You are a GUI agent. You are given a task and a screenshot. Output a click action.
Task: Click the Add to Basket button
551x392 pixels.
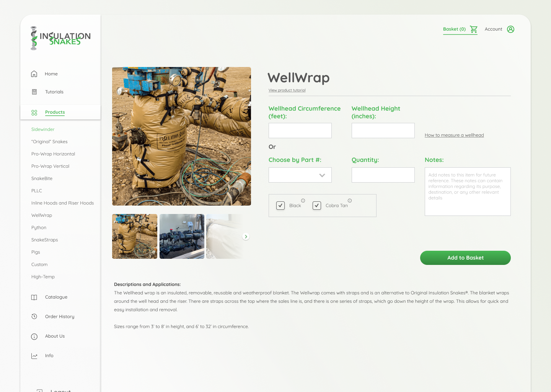pos(465,258)
